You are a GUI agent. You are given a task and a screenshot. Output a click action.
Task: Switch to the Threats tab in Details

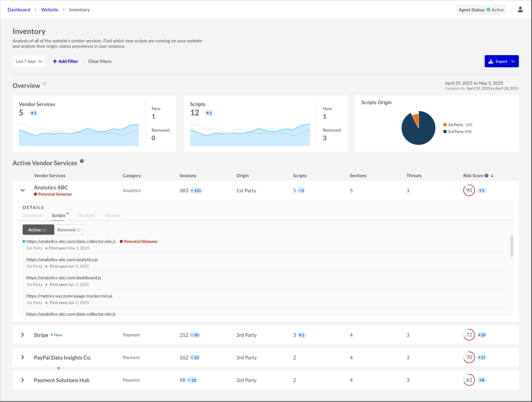[112, 215]
